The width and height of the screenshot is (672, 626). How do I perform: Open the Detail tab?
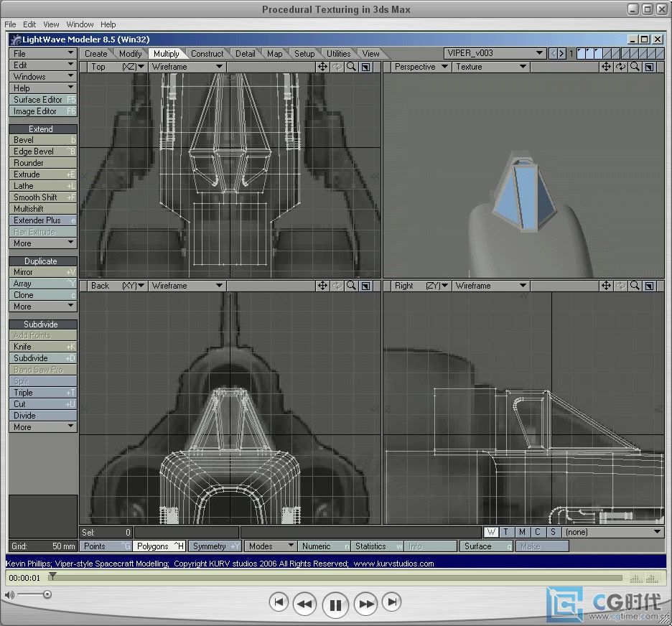coord(245,54)
